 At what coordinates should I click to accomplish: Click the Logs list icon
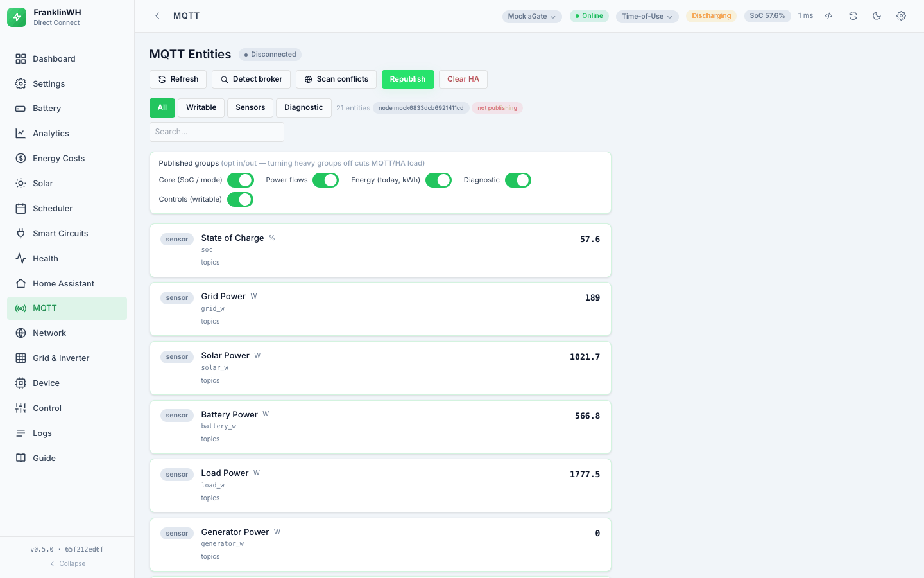coord(21,433)
